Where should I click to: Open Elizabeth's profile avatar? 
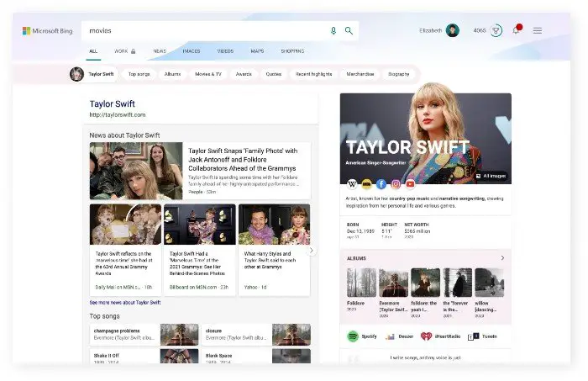(x=453, y=30)
